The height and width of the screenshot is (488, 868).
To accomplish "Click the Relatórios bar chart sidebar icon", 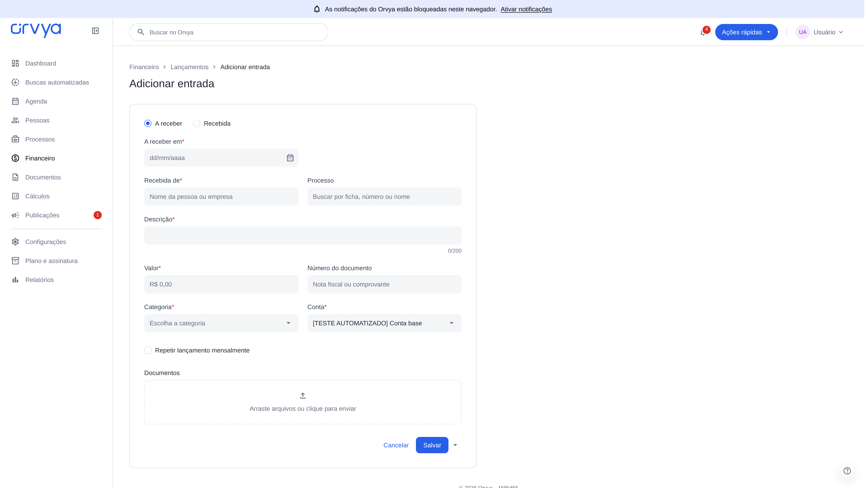I will click(15, 280).
